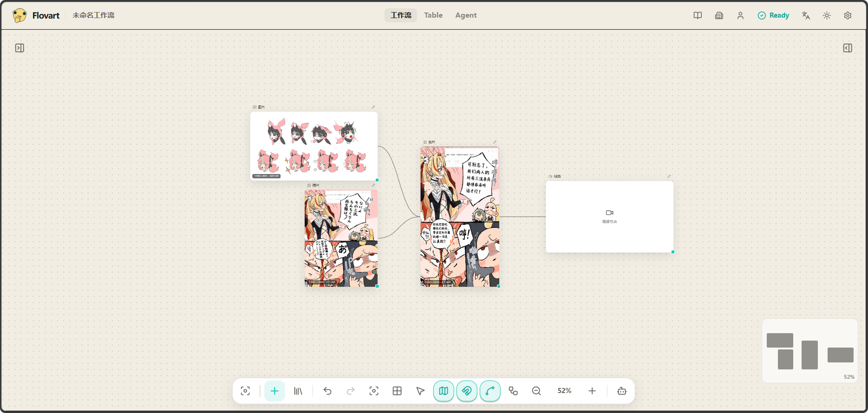Open the workflow title 未命名工作流
The image size is (868, 413).
(x=93, y=15)
